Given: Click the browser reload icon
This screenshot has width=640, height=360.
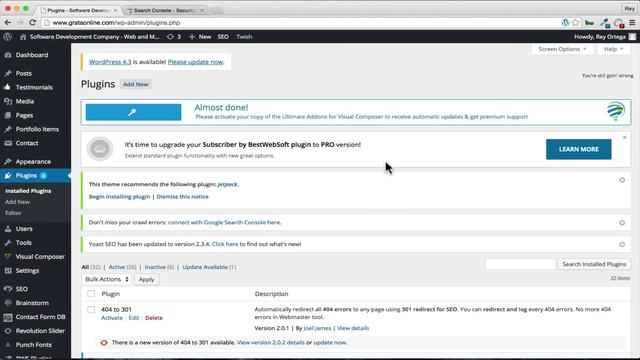Looking at the screenshot, I should tap(33, 23).
